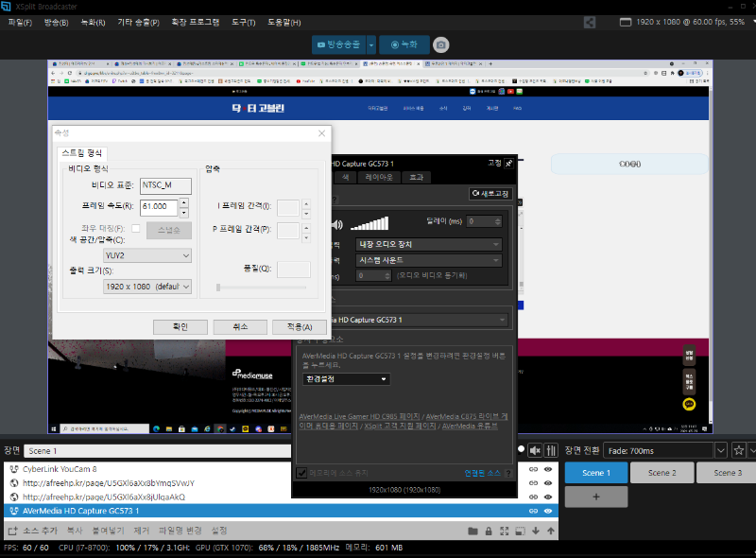Expand the Fade: 700ms transition dropdown arrow
Screen dimensions: 756x558
point(720,450)
